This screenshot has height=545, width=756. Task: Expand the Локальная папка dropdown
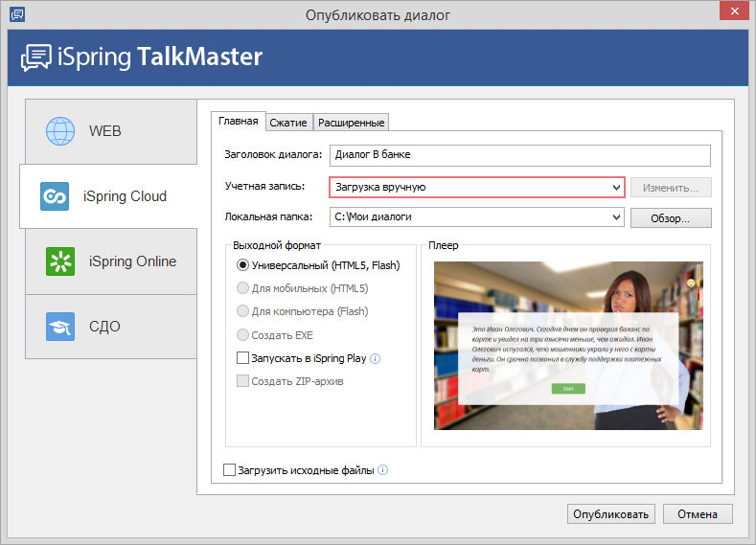click(x=477, y=217)
